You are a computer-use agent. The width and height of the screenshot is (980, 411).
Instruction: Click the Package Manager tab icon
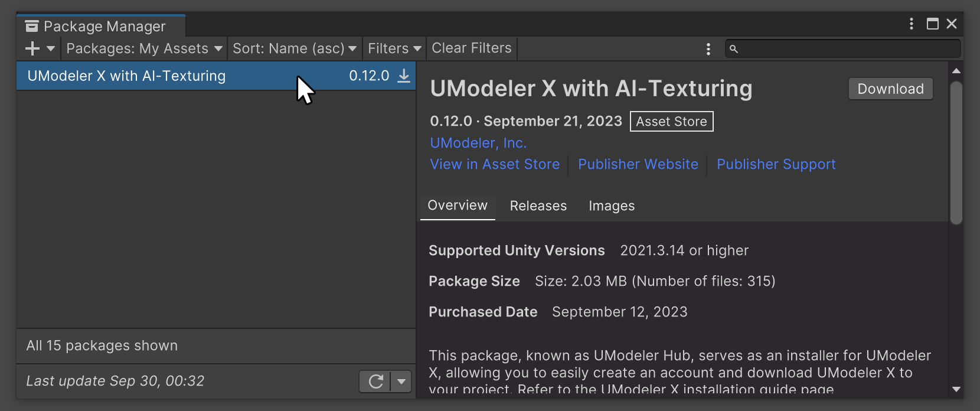pos(32,27)
